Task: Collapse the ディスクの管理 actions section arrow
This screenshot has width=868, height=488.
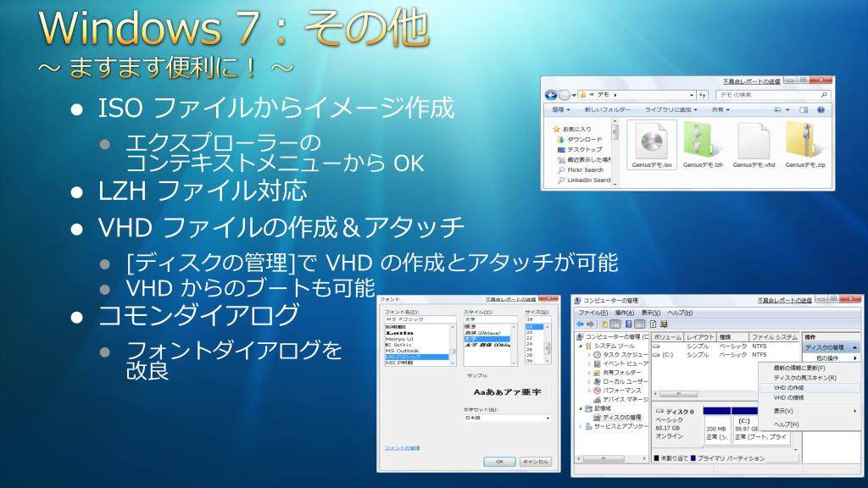Action: [854, 347]
